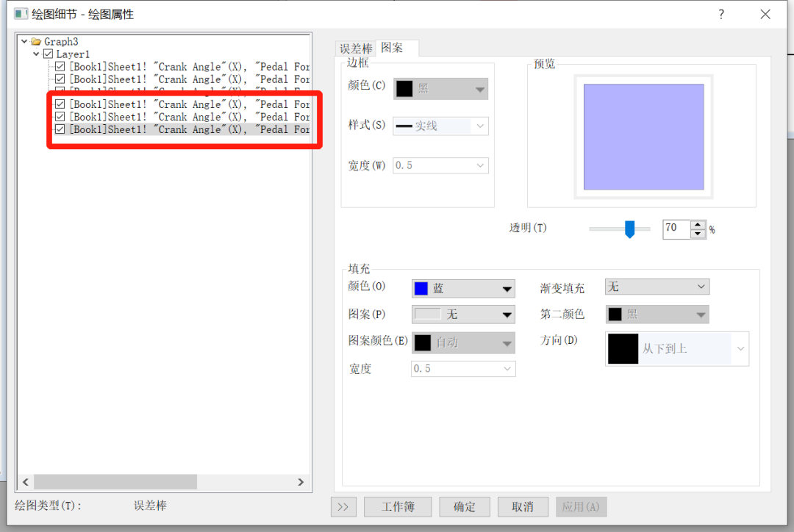Viewport: 794px width, 532px height.
Task: Click the tree scrollbar right arrow
Action: (301, 482)
